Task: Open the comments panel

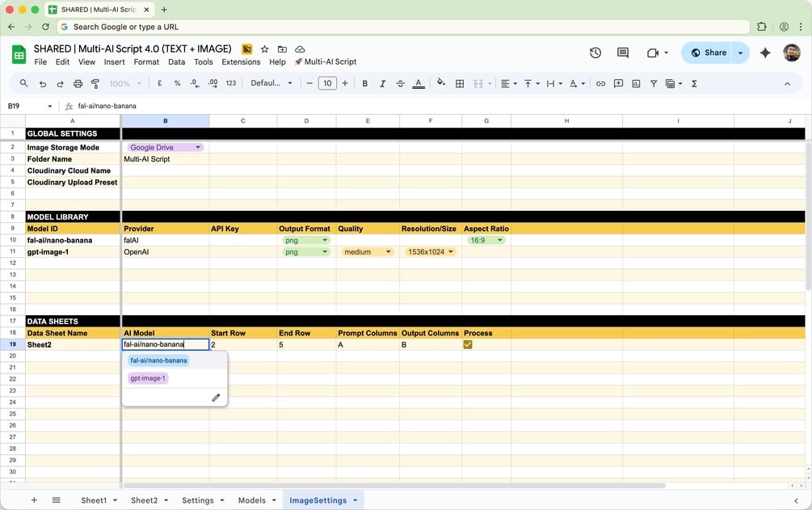Action: click(x=623, y=53)
